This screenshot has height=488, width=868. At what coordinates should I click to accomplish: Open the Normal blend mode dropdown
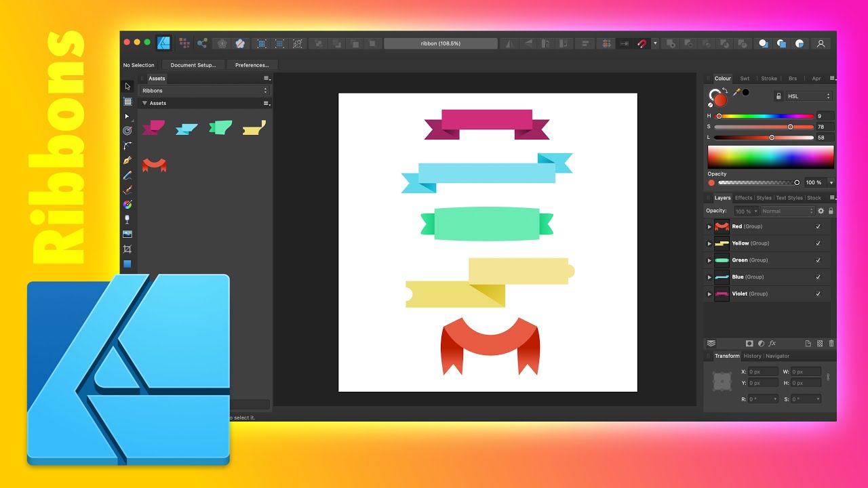[x=787, y=211]
